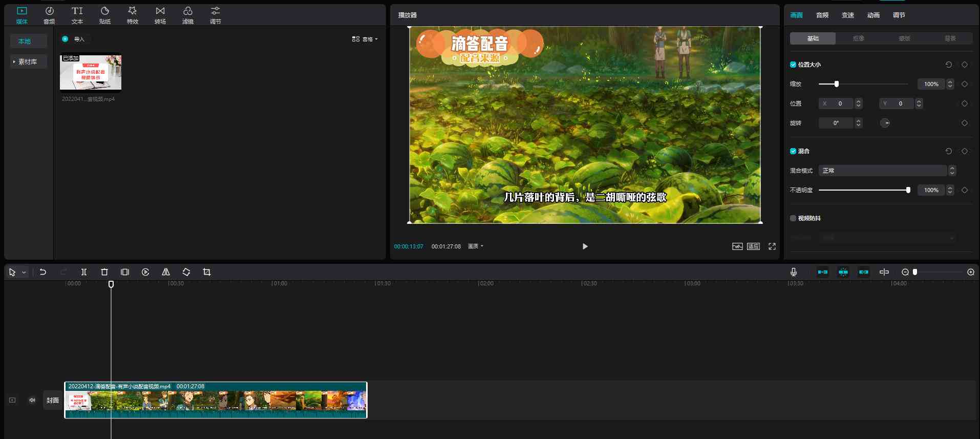Open the 画质 quality dropdown in the player
Viewport: 980px width, 439px height.
pyautogui.click(x=475, y=246)
